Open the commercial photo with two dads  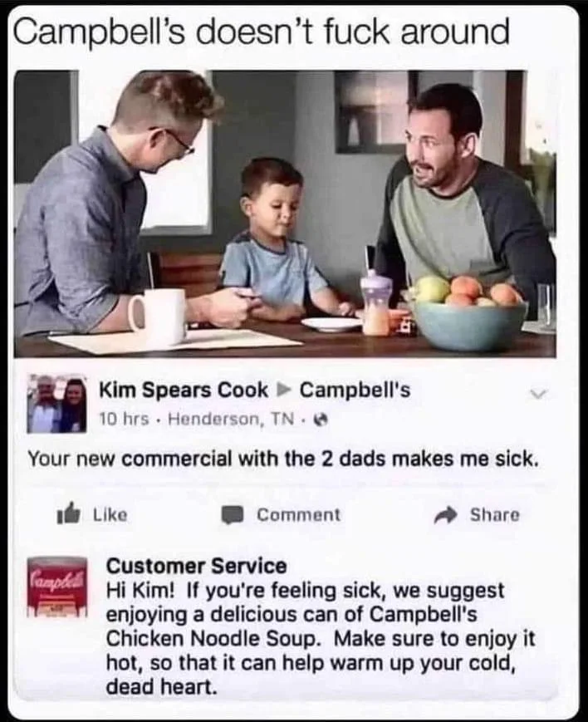pos(285,214)
